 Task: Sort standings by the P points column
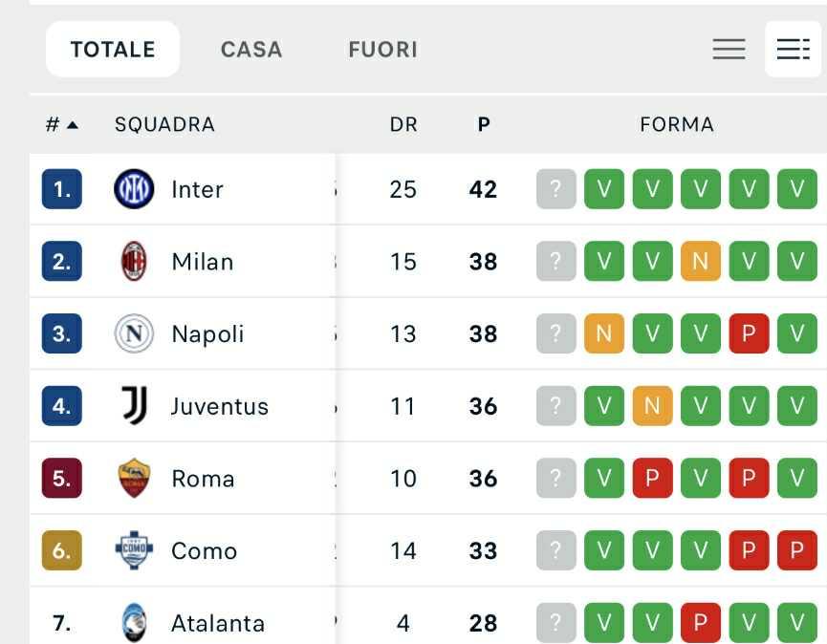click(x=483, y=124)
